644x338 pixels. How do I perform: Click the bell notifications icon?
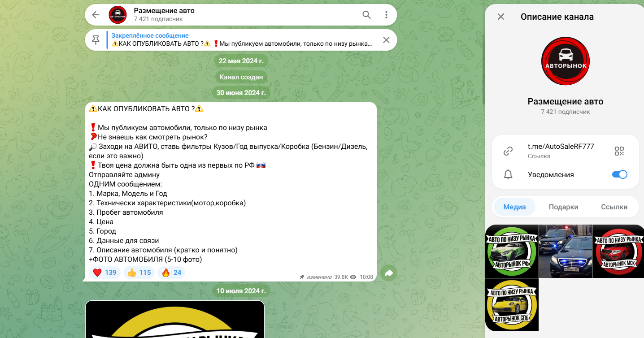(508, 175)
